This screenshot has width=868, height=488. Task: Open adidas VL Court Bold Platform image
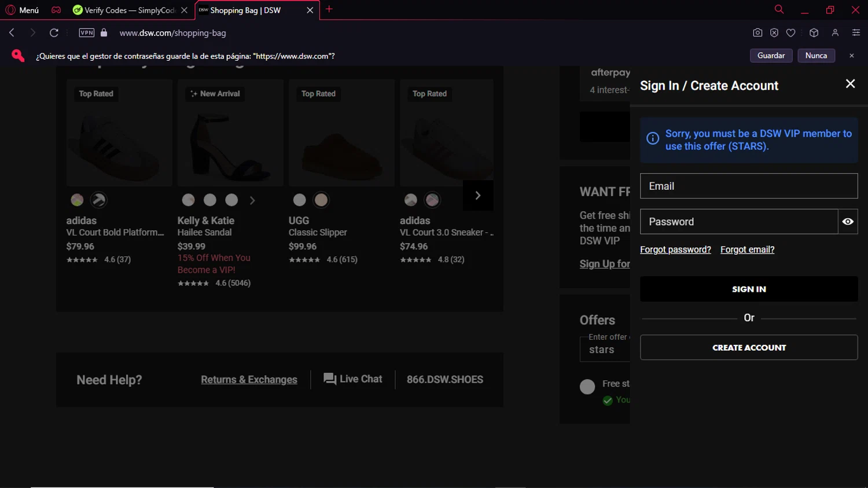[119, 133]
